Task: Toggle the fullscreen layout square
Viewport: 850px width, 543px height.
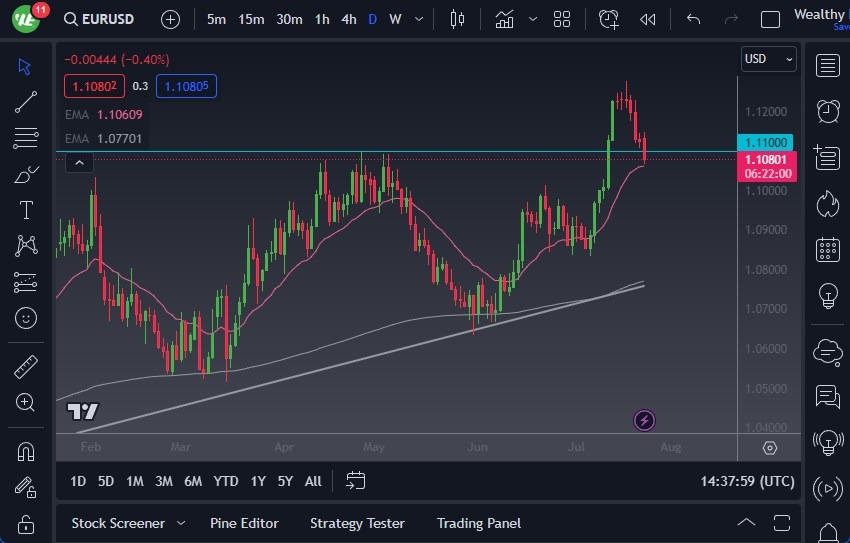Action: (x=770, y=19)
